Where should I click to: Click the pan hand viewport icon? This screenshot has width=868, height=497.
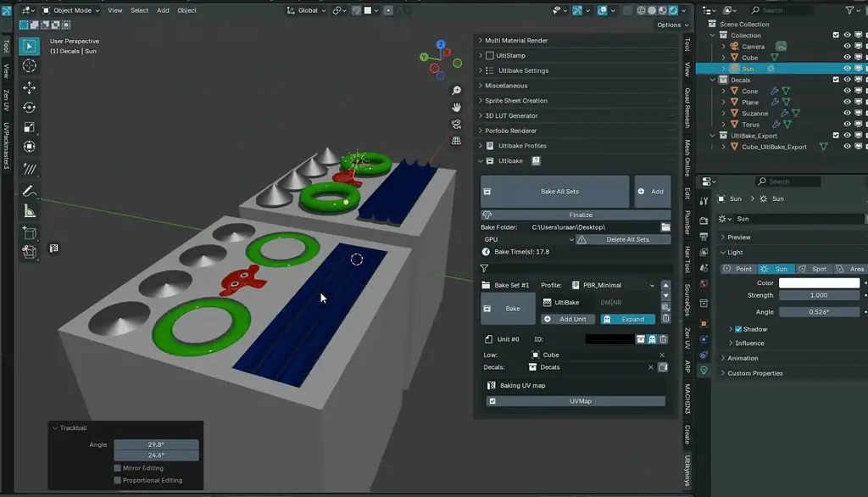coord(456,107)
